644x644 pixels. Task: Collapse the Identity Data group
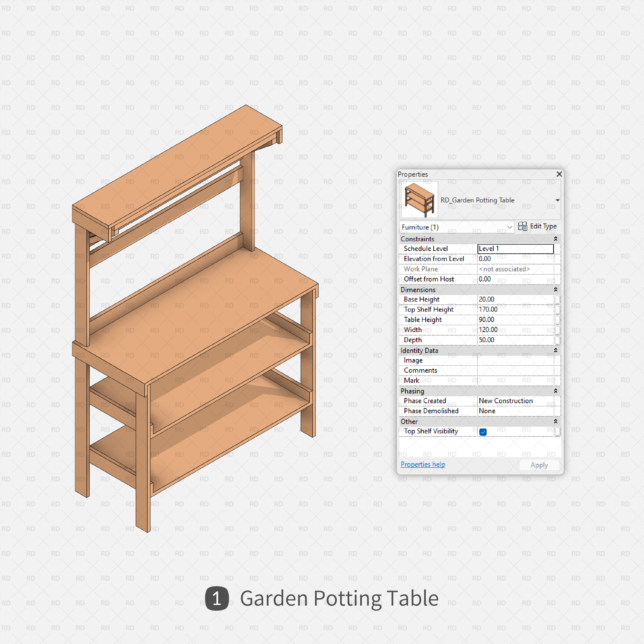pyautogui.click(x=555, y=350)
